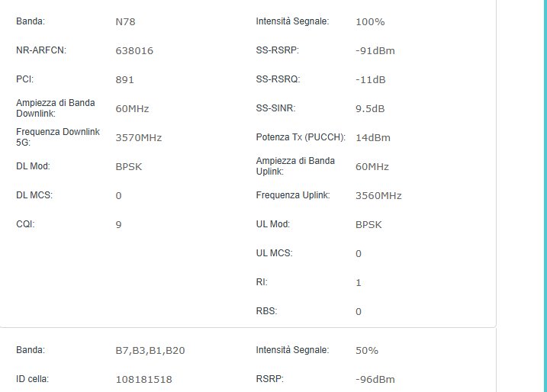The width and height of the screenshot is (547, 392).
Task: Select the SS-RSRP value -91dBm
Action: 375,51
